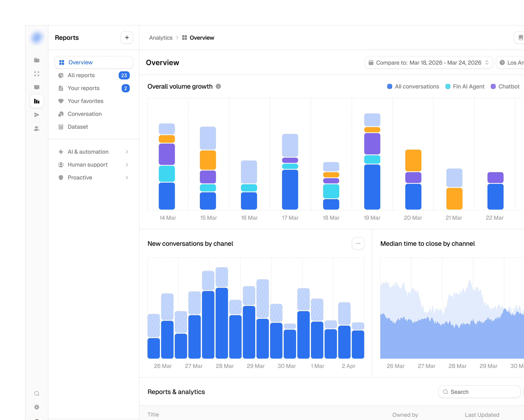Click the expand arrows icon in rail
The height and width of the screenshot is (420, 524).
37,74
